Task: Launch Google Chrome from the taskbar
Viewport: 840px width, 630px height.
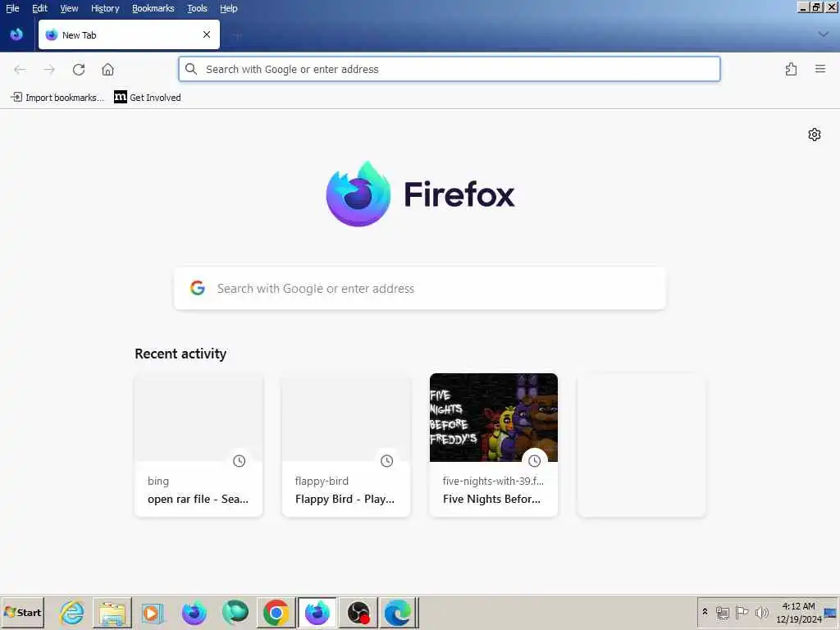Action: [x=276, y=612]
